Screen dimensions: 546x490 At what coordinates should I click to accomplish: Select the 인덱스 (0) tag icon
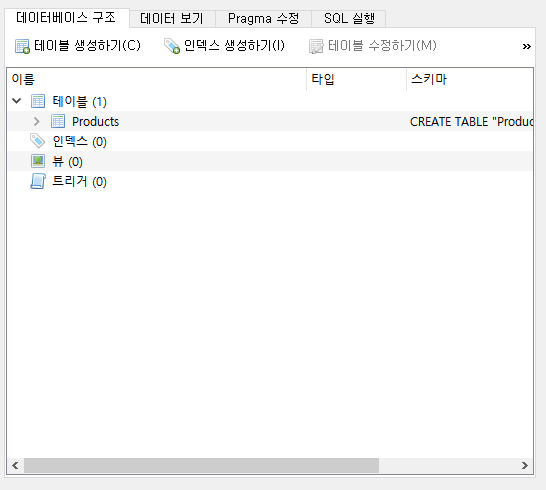[x=38, y=141]
